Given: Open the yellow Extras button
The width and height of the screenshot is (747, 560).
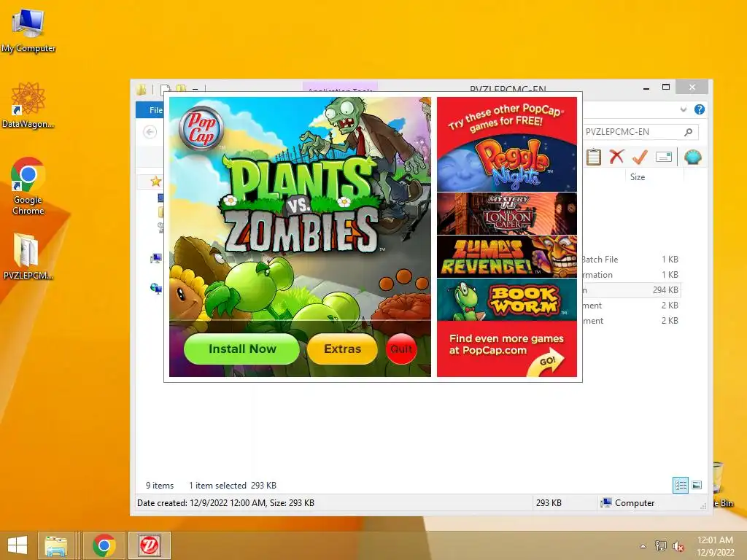Looking at the screenshot, I should [342, 349].
